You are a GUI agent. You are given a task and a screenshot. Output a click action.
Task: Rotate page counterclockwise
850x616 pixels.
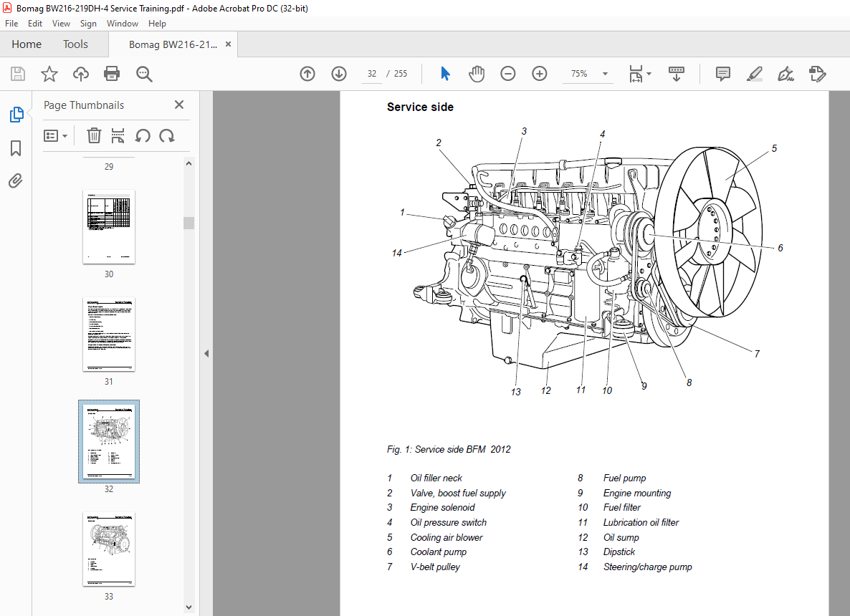[x=143, y=135]
